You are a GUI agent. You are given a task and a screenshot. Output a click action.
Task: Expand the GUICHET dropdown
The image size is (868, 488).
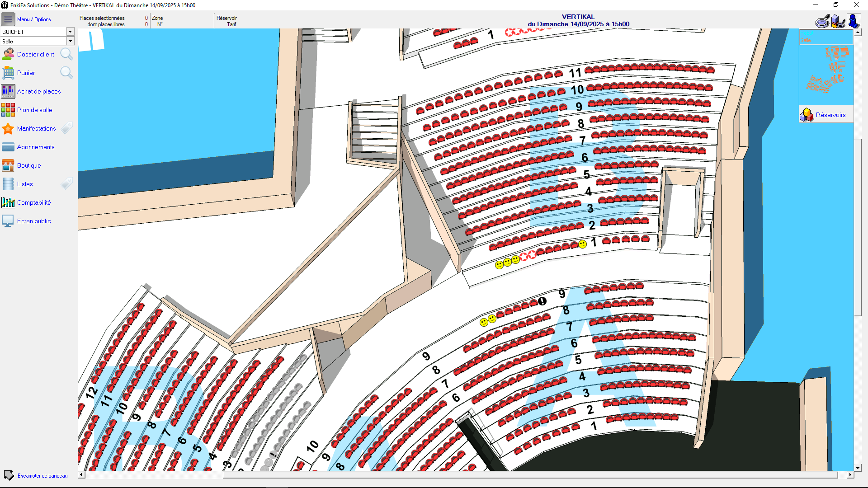coord(70,32)
